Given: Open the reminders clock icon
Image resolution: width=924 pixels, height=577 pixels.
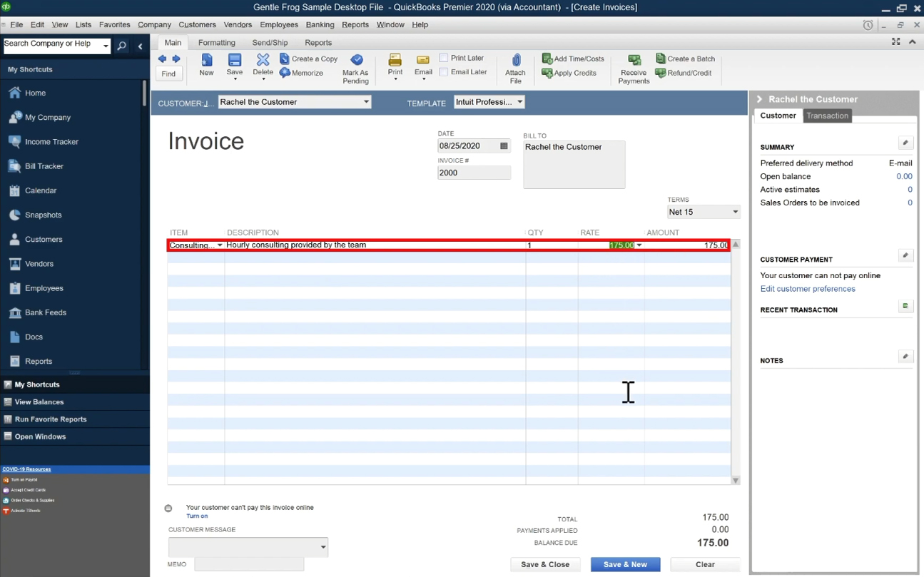Looking at the screenshot, I should point(868,25).
